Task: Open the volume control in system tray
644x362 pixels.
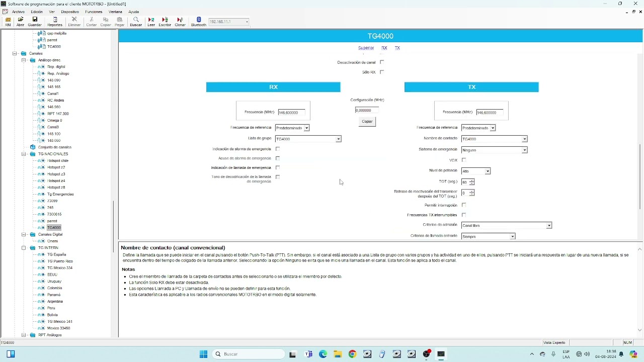Action: click(587, 354)
